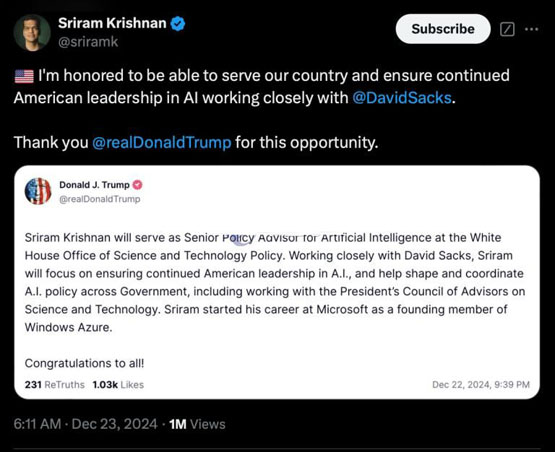Open the @DavidSacks mention link
This screenshot has width=555, height=452.
[x=402, y=98]
